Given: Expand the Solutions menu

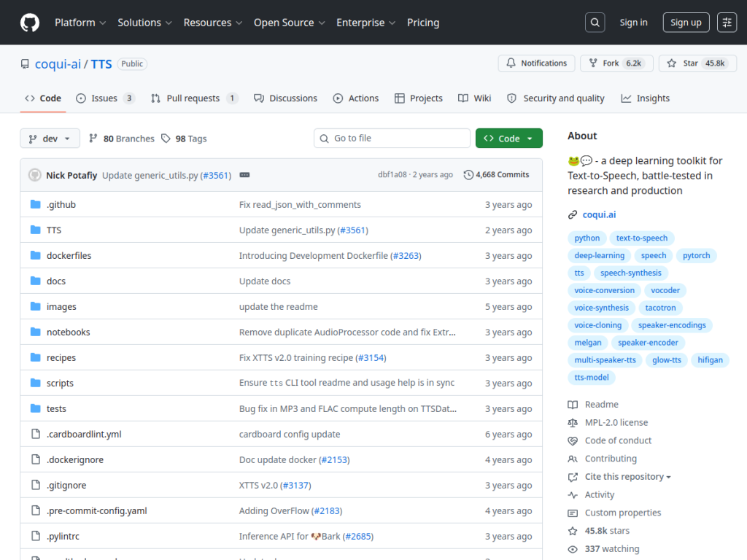Looking at the screenshot, I should [x=144, y=23].
